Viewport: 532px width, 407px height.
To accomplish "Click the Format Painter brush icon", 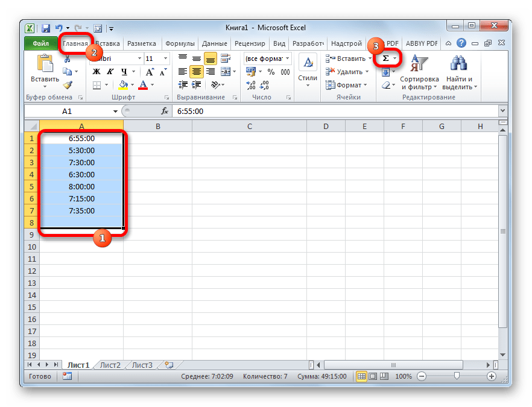I will (67, 85).
